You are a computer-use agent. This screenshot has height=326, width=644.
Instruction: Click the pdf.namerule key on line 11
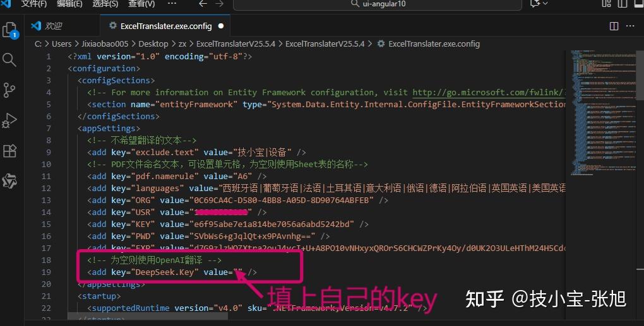(165, 177)
